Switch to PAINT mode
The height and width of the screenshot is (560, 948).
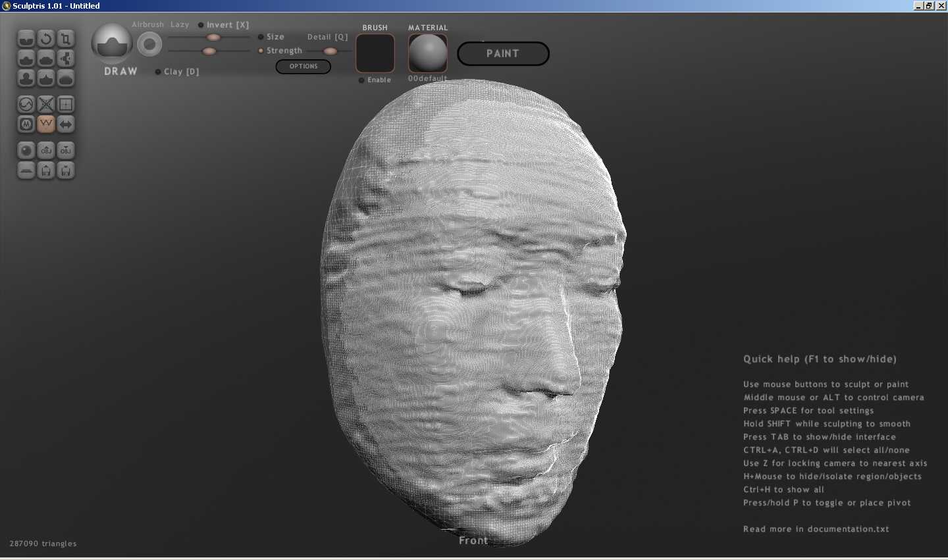click(x=503, y=54)
